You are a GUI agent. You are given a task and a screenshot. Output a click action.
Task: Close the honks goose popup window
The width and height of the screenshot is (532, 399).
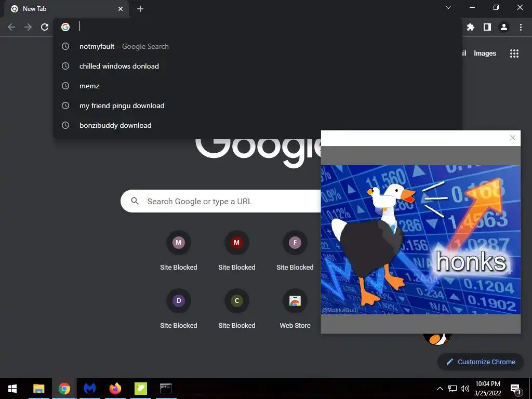point(513,138)
